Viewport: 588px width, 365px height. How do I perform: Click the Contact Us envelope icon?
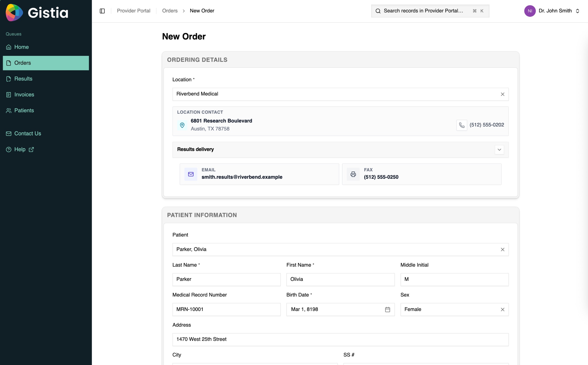(9, 134)
